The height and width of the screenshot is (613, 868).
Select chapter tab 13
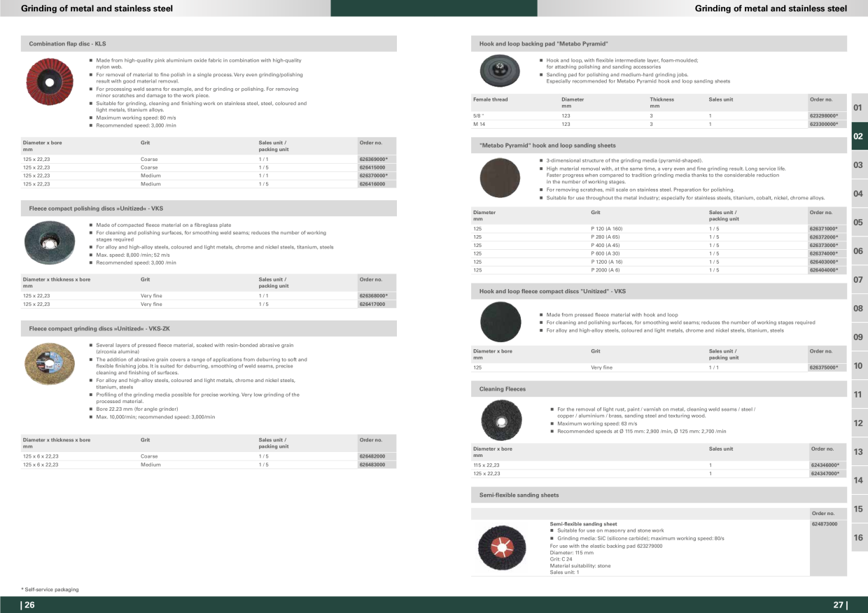pyautogui.click(x=859, y=451)
